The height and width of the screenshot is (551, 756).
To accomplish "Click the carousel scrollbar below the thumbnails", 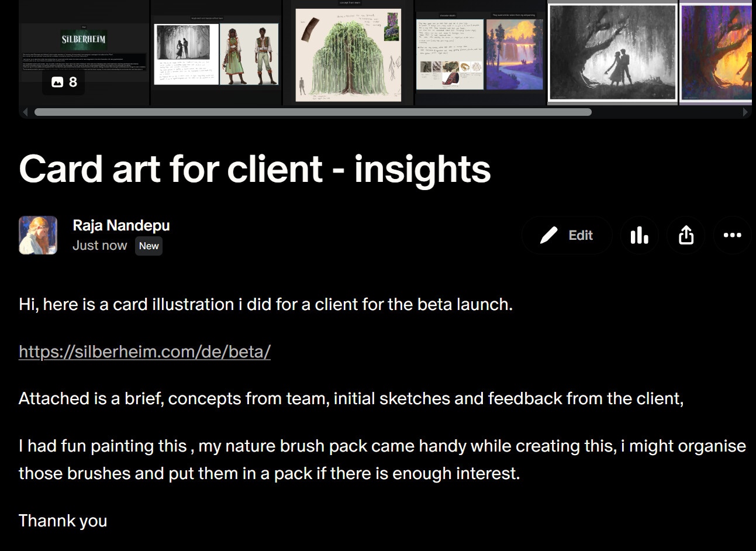I will (x=312, y=112).
